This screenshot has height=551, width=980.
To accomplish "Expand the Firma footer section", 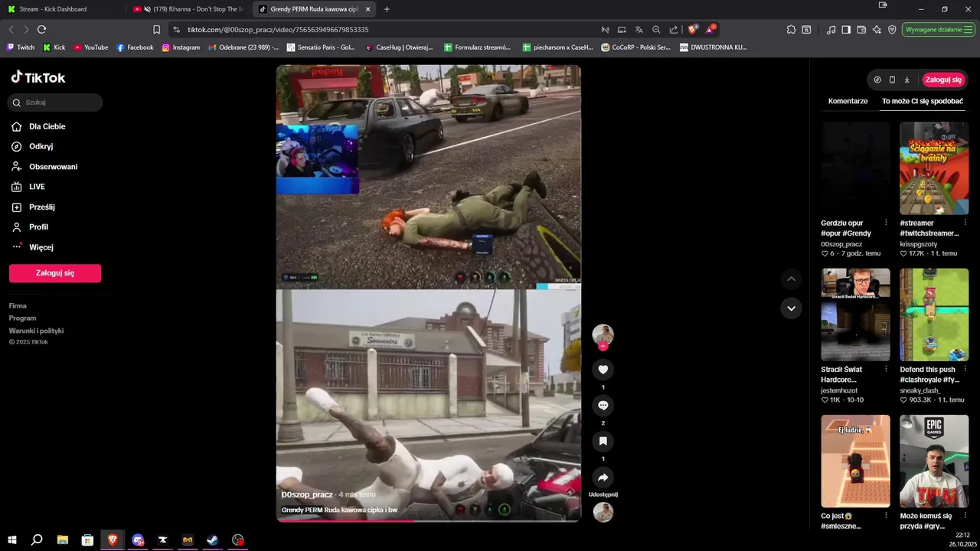I will tap(18, 305).
